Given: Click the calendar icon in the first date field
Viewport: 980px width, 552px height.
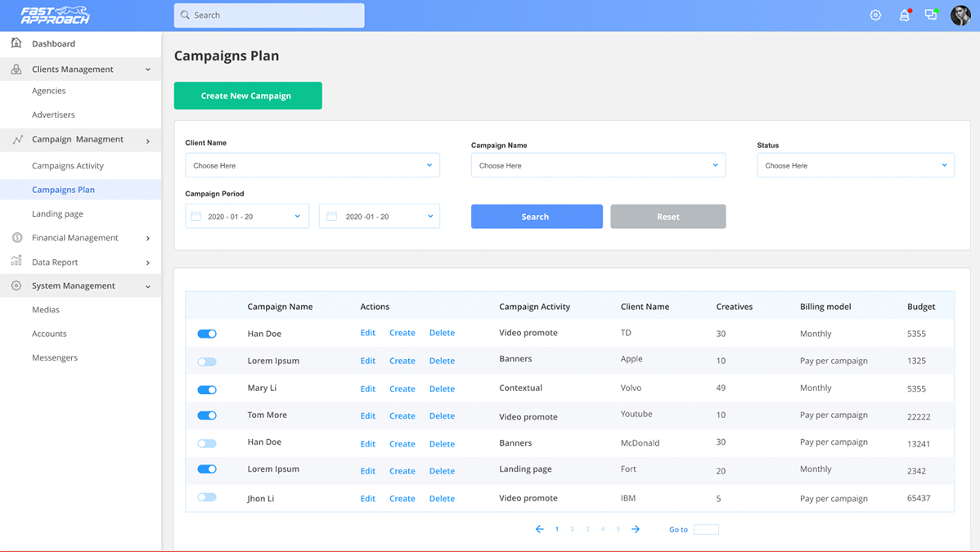Looking at the screenshot, I should [x=196, y=217].
